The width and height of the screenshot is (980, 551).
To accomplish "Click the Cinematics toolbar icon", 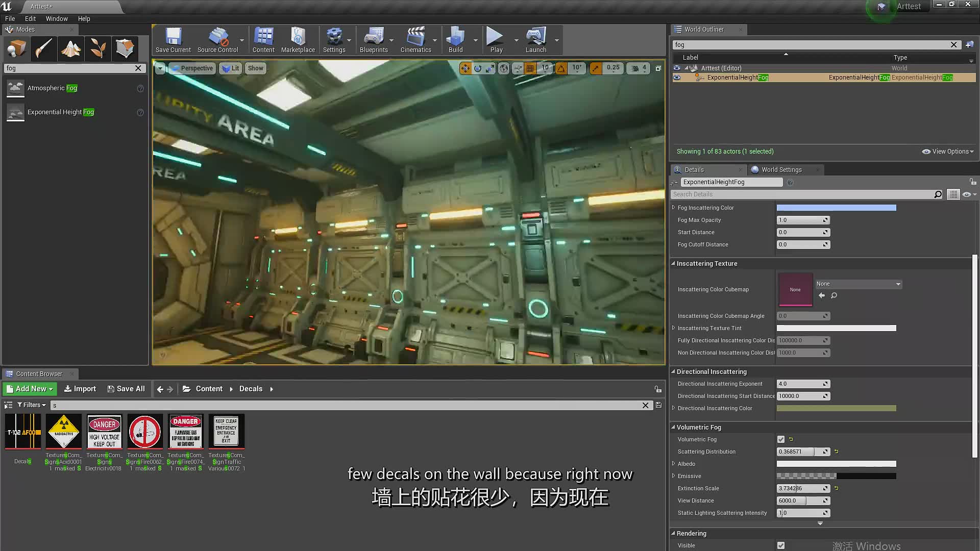I will pyautogui.click(x=416, y=39).
